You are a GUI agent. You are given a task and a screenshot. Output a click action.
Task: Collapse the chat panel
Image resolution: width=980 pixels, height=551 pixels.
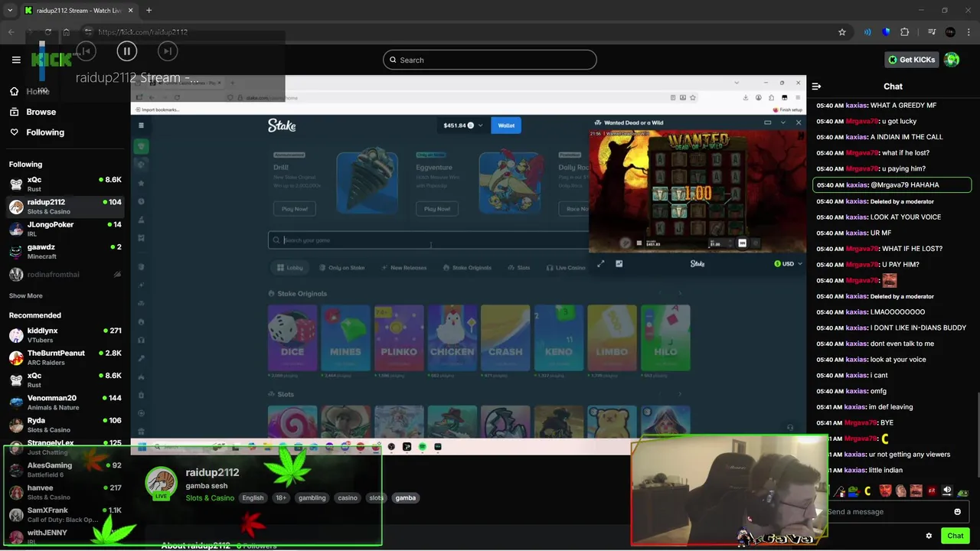(816, 86)
